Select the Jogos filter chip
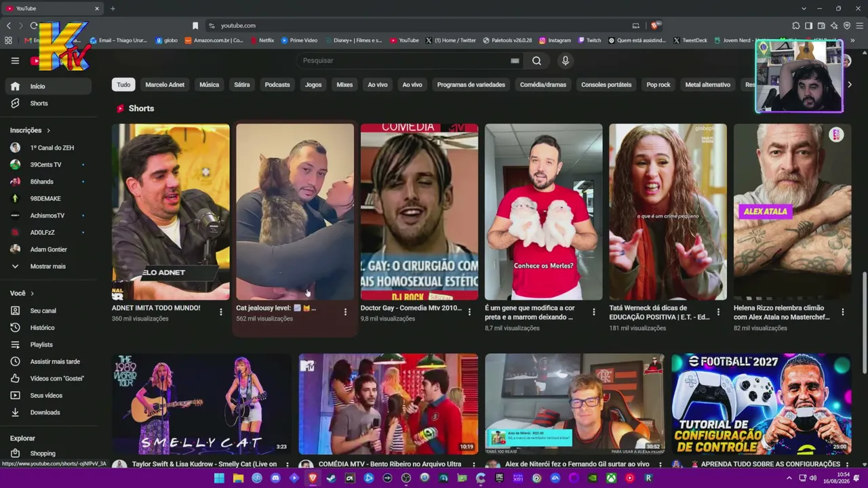Image resolution: width=868 pixels, height=488 pixels. [313, 85]
